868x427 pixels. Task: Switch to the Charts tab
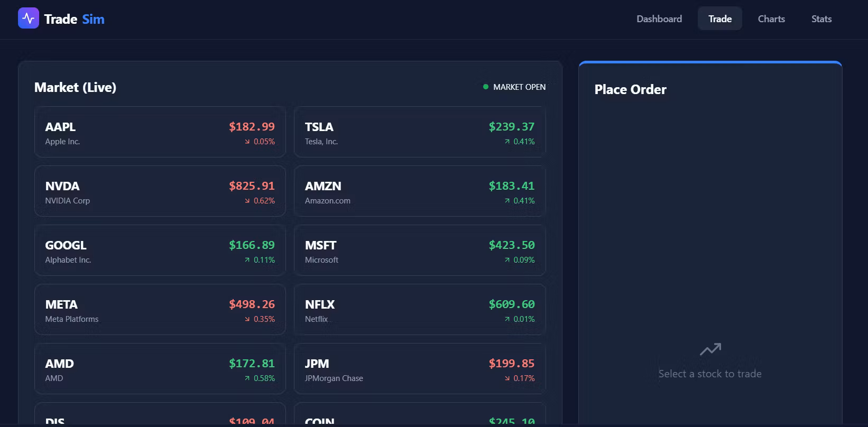pos(771,19)
